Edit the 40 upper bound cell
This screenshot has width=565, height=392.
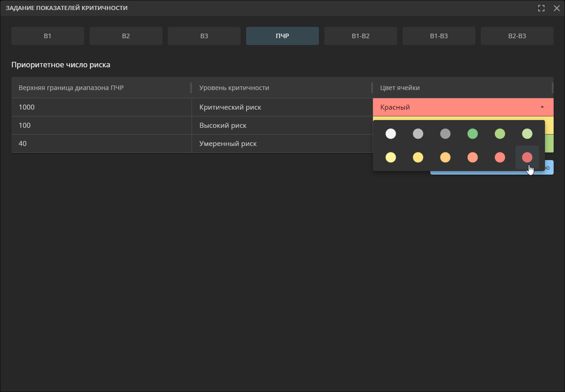[101, 144]
